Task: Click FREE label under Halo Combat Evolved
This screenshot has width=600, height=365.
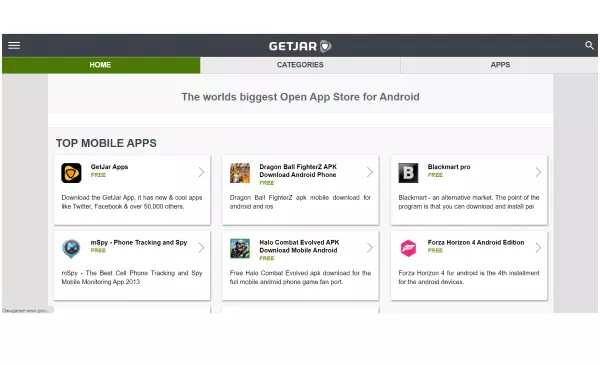Action: point(267,259)
